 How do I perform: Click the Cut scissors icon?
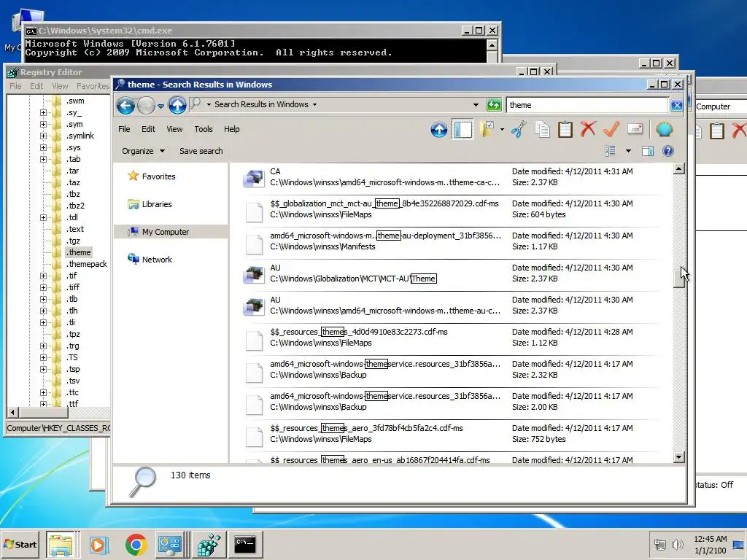point(519,130)
